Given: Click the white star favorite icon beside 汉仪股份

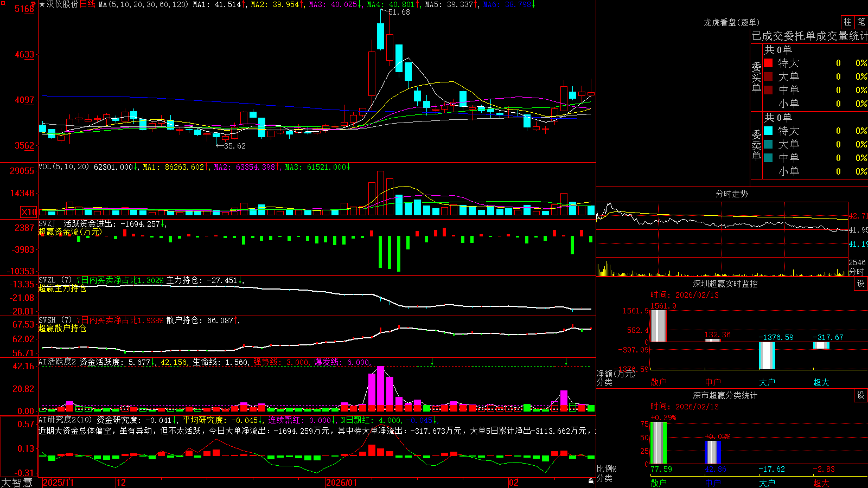Looking at the screenshot, I should tap(42, 4).
